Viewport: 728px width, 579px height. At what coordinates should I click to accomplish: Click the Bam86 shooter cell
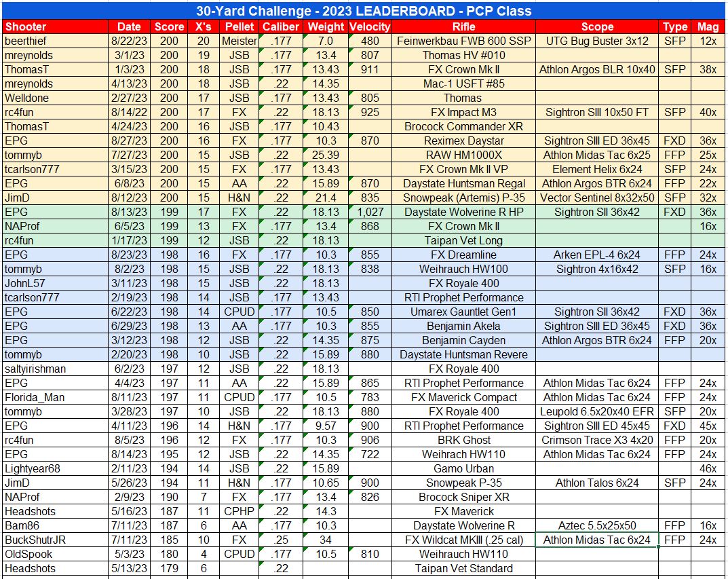click(55, 525)
